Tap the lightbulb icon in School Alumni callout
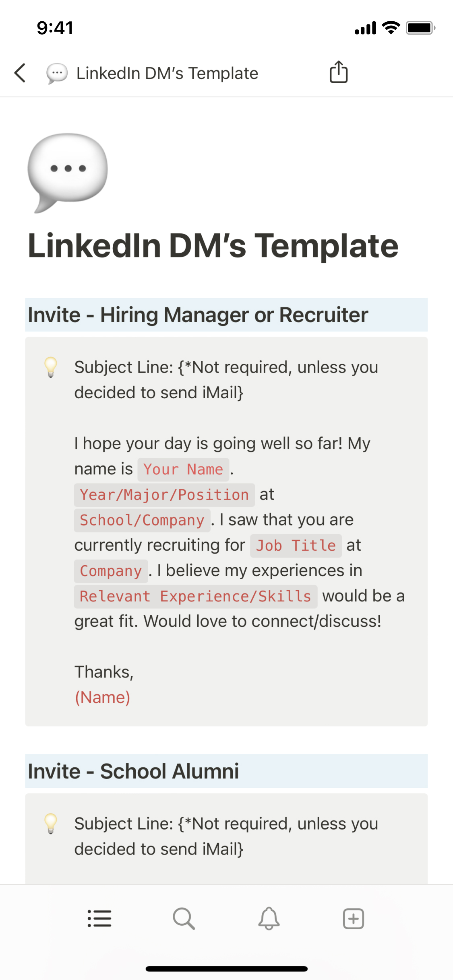Viewport: 453px width, 980px height. point(51,824)
